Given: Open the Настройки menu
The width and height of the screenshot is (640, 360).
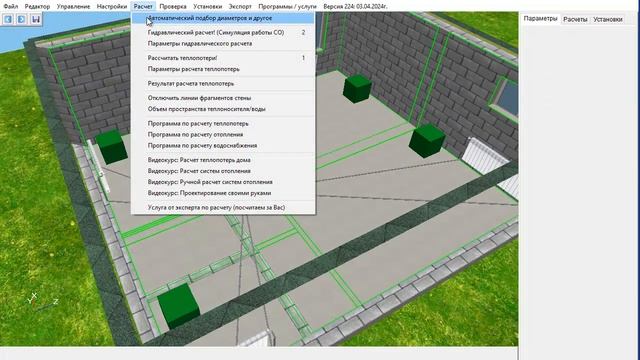Looking at the screenshot, I should tap(112, 7).
